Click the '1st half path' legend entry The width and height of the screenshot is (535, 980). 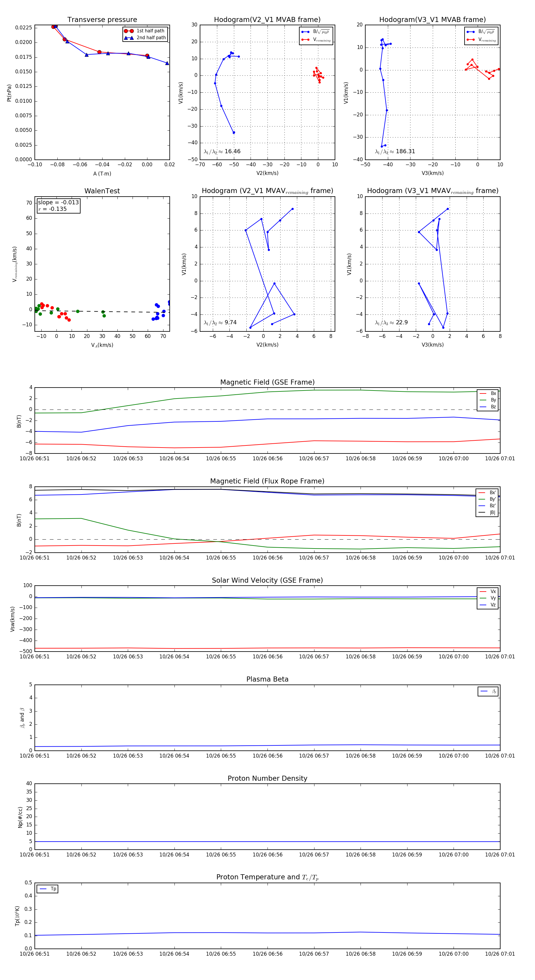click(145, 31)
